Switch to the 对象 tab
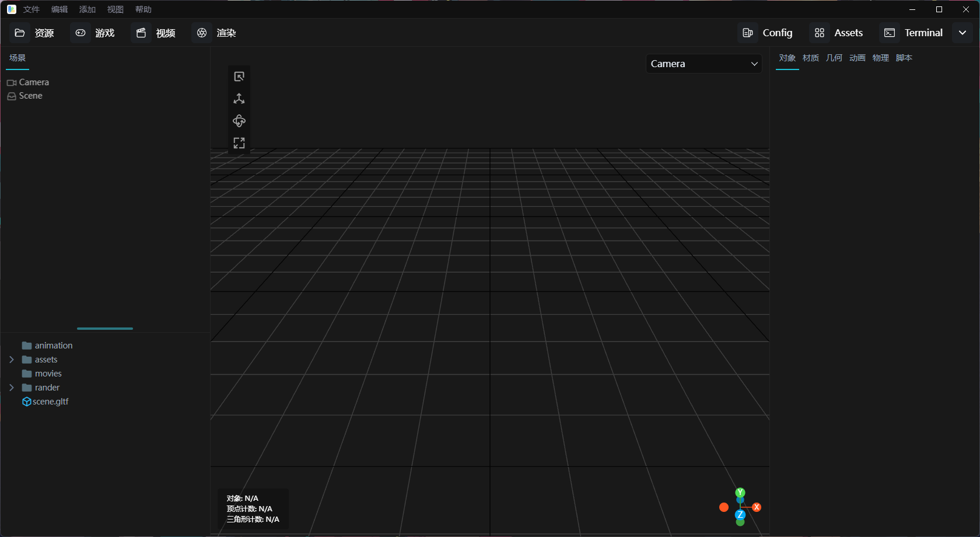The width and height of the screenshot is (980, 537). click(x=787, y=58)
